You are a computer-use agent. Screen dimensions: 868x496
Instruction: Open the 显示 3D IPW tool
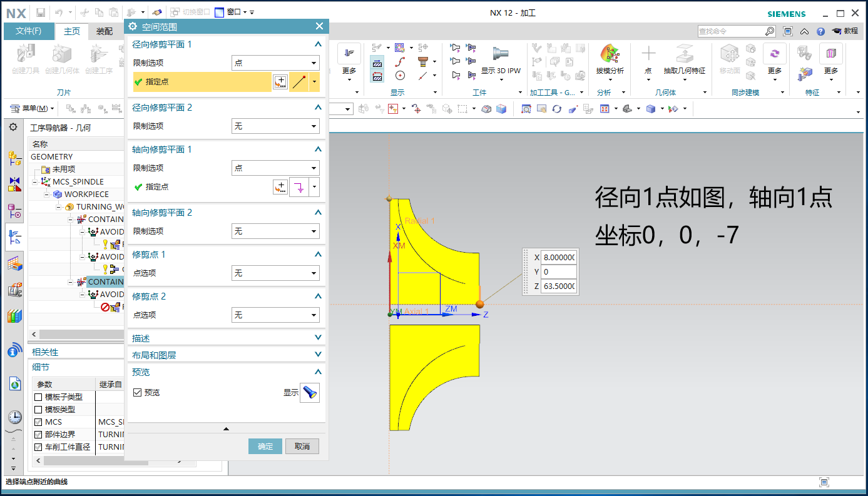501,61
